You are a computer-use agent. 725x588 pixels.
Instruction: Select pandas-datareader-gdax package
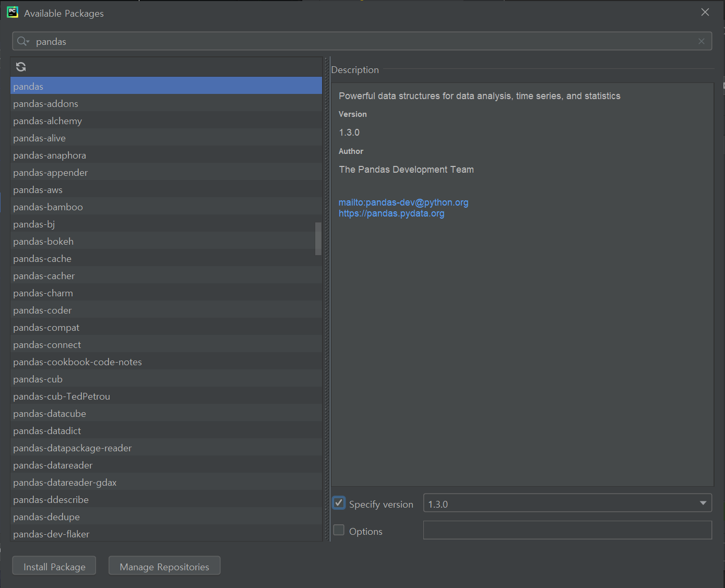(166, 482)
